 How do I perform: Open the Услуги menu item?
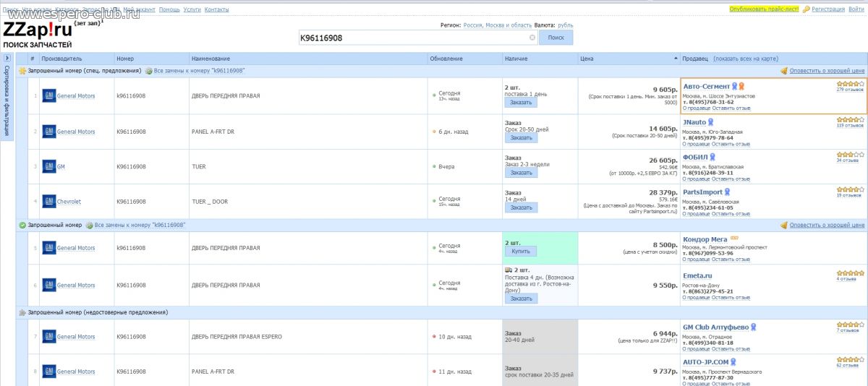192,9
